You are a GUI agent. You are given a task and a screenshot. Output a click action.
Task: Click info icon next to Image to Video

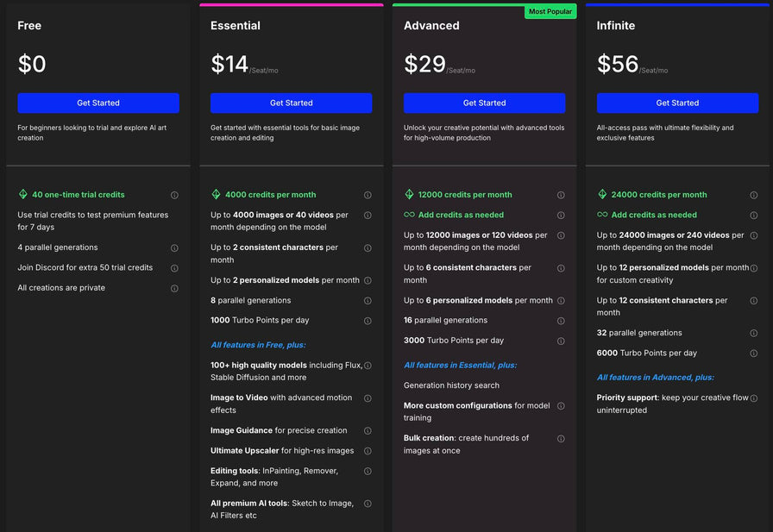368,398
